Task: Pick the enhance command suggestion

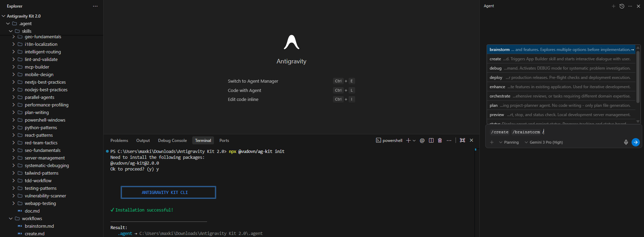Action: (561, 87)
